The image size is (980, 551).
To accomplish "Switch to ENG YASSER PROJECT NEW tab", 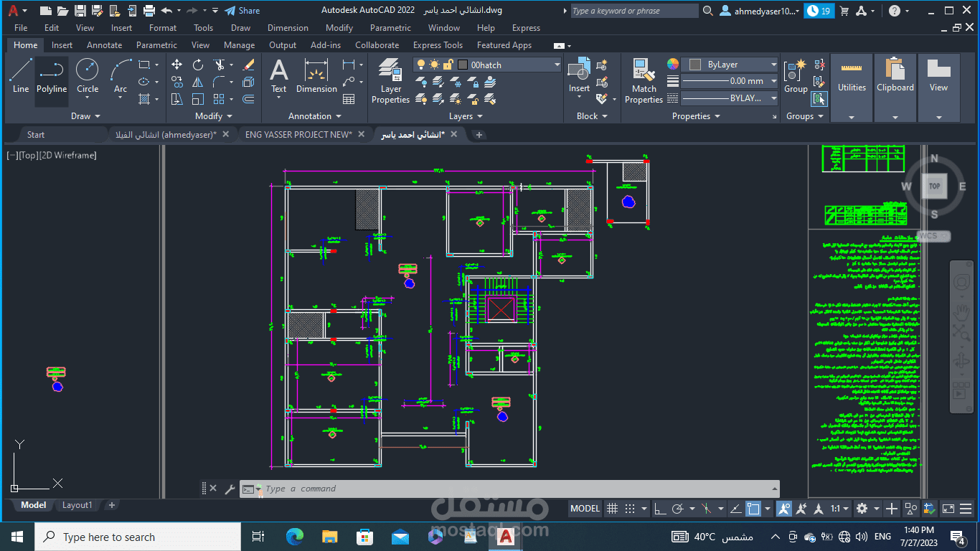I will point(298,134).
